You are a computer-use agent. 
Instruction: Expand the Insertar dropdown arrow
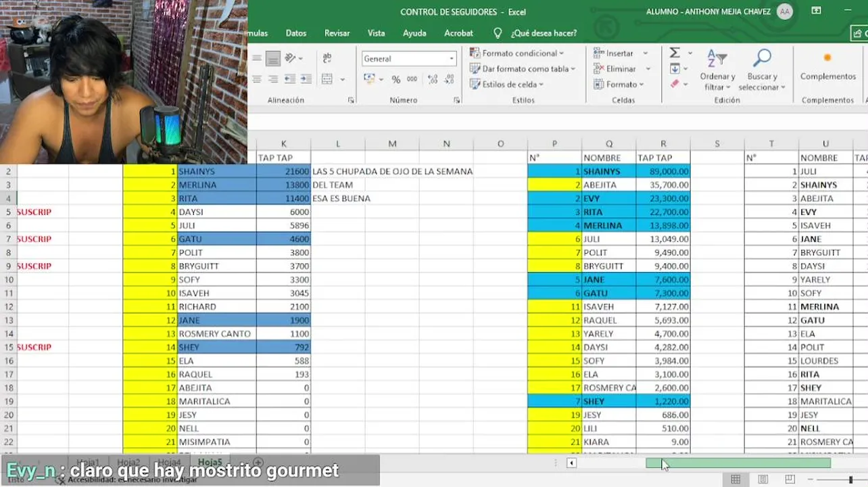[x=645, y=53]
